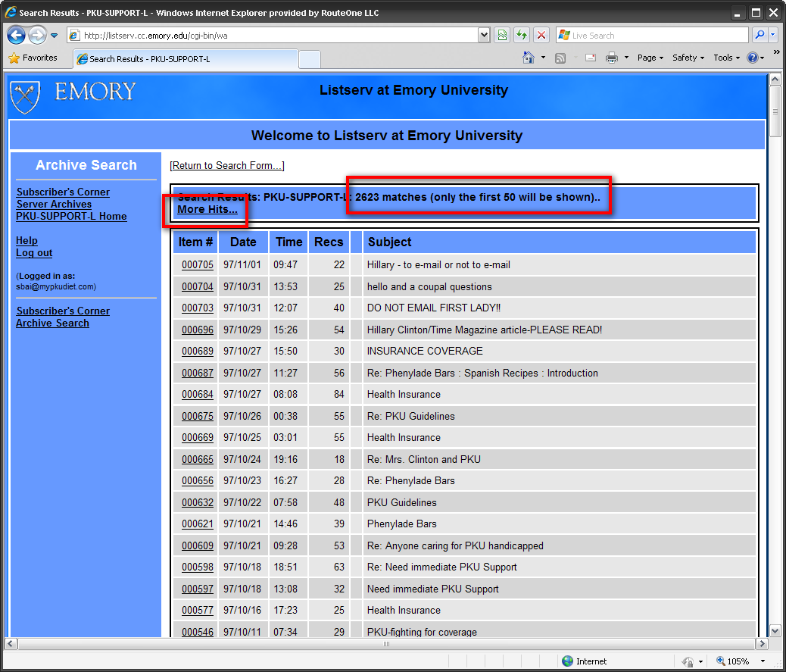Open item 000703 message
Image resolution: width=786 pixels, height=672 pixels.
click(x=198, y=308)
